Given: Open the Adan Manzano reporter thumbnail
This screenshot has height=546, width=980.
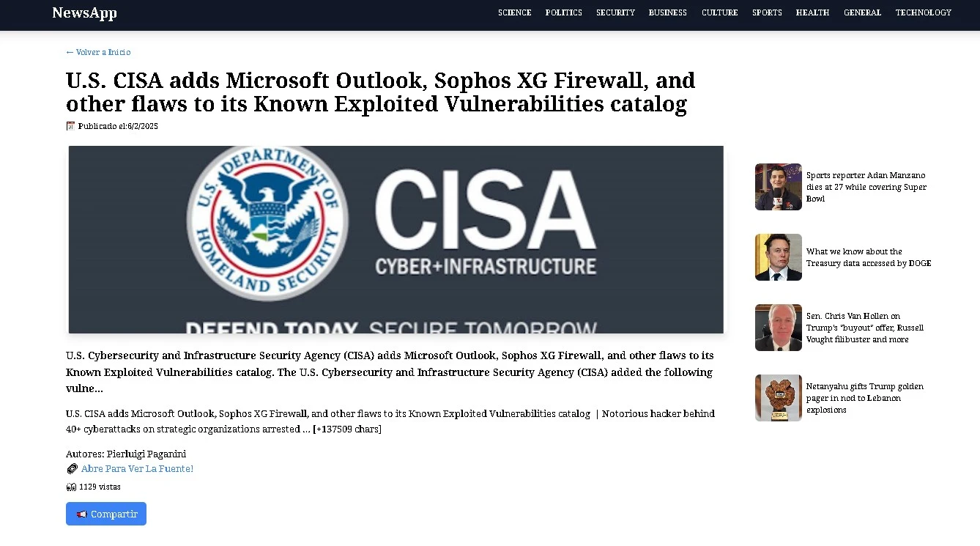Looking at the screenshot, I should [779, 187].
